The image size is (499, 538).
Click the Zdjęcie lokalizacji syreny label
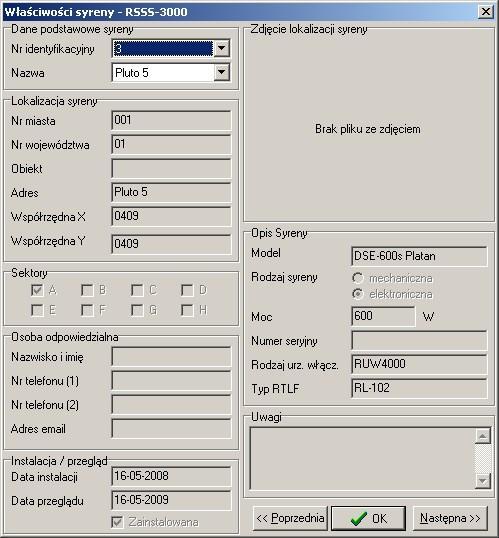309,29
